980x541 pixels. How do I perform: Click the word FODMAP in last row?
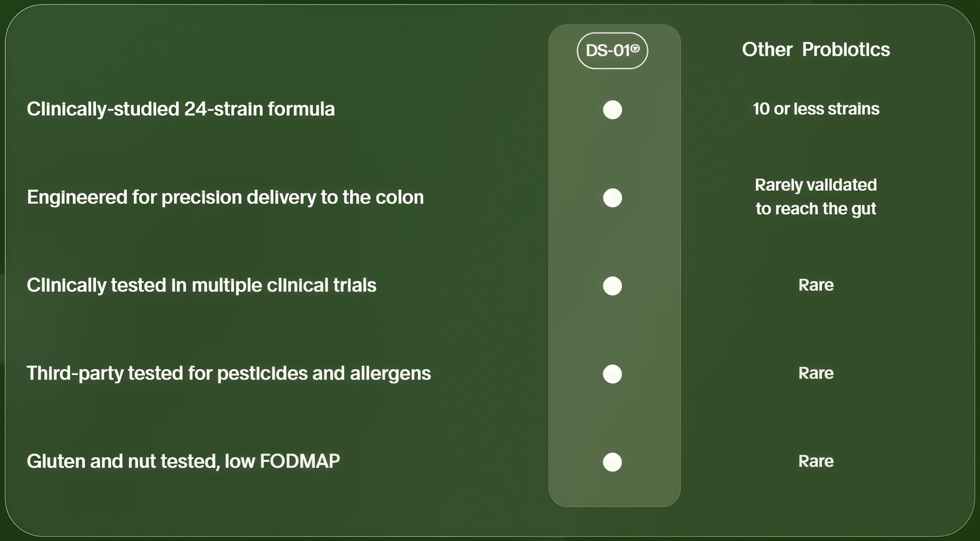click(x=300, y=461)
